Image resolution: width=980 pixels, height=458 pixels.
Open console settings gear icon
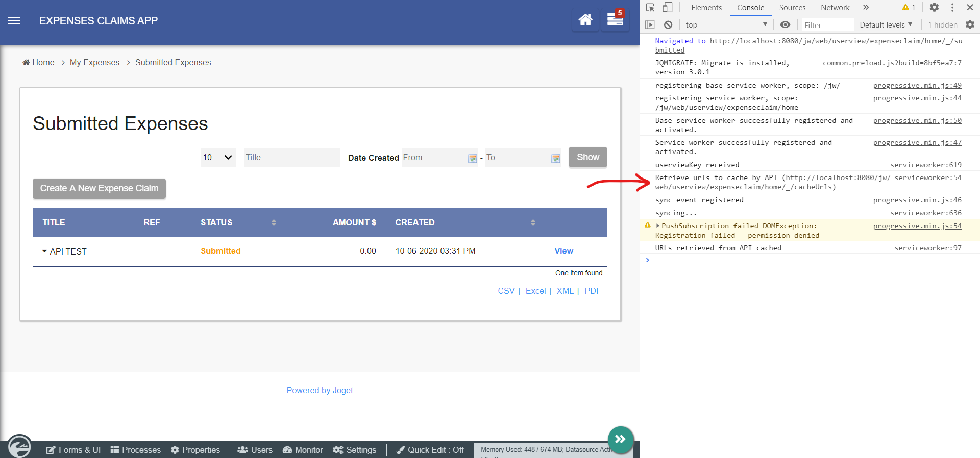click(970, 25)
